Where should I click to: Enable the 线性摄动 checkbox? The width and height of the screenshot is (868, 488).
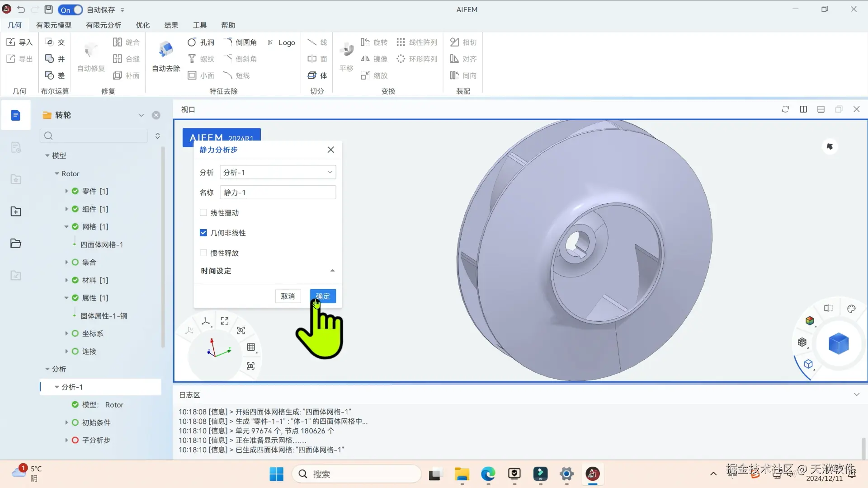203,213
